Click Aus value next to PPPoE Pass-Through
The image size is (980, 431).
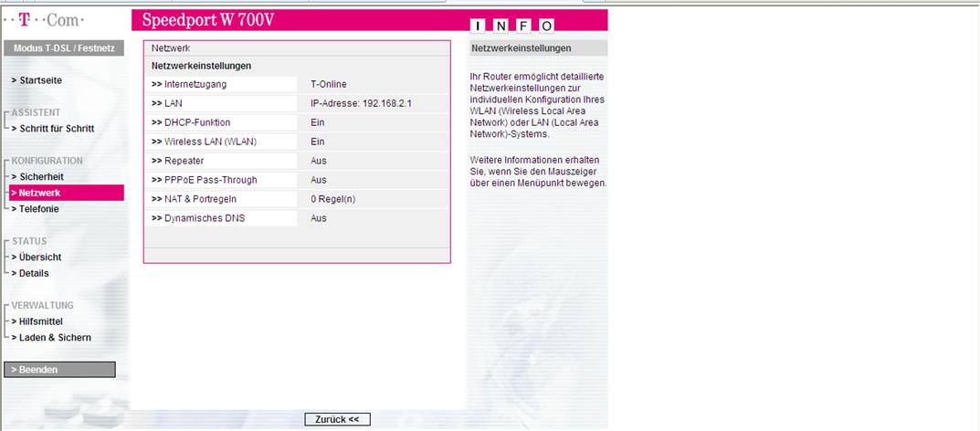pyautogui.click(x=319, y=180)
